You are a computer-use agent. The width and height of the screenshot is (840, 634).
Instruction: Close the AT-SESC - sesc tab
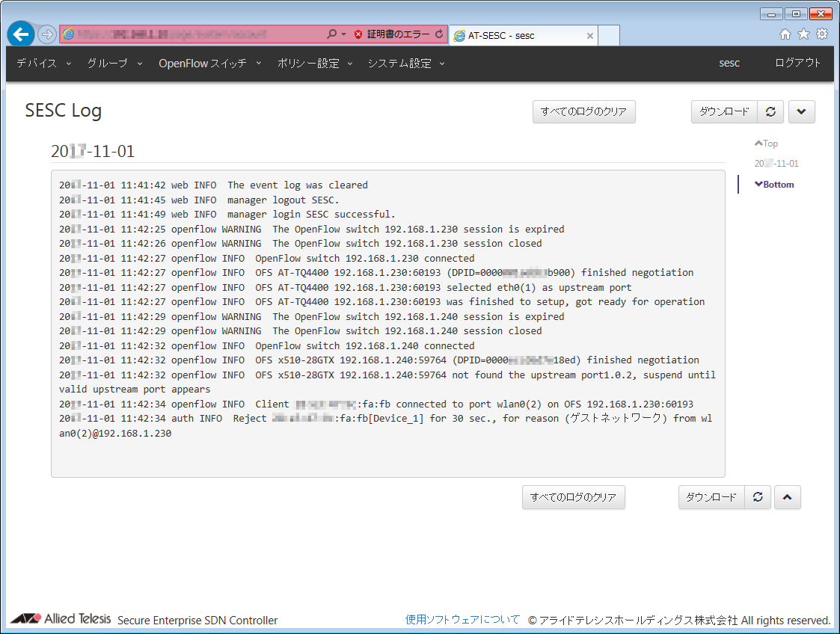pos(590,36)
